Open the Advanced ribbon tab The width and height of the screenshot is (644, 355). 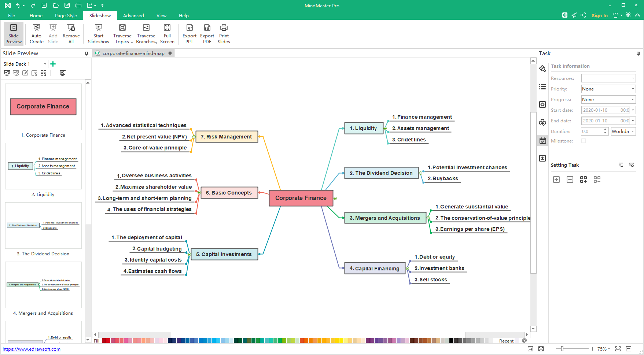[133, 16]
